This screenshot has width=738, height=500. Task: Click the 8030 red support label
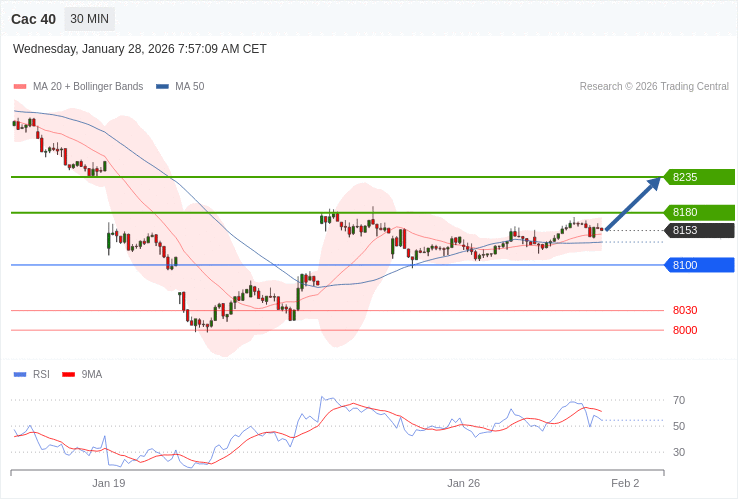coord(685,310)
